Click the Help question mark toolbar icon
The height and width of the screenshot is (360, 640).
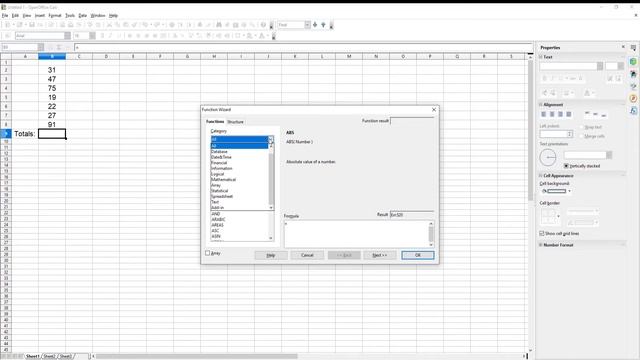click(x=263, y=25)
